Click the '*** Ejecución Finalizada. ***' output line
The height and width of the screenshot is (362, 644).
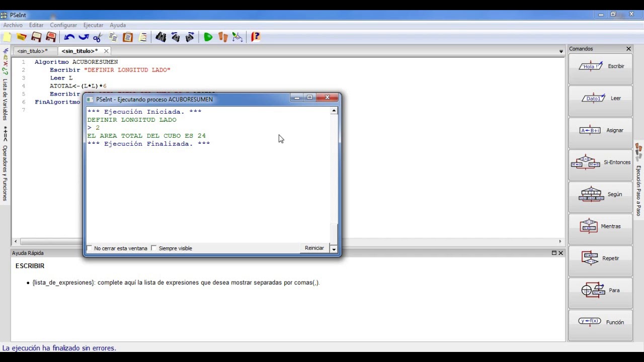pyautogui.click(x=148, y=144)
